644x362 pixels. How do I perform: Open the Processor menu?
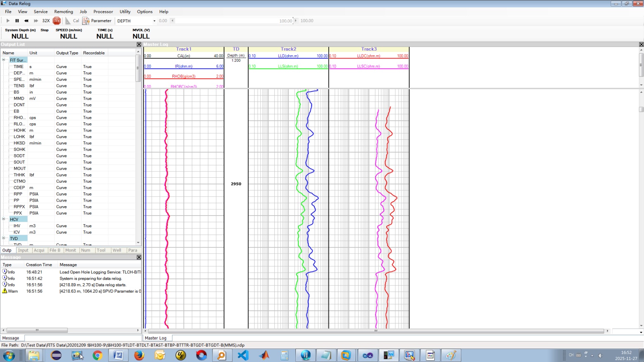pos(103,12)
